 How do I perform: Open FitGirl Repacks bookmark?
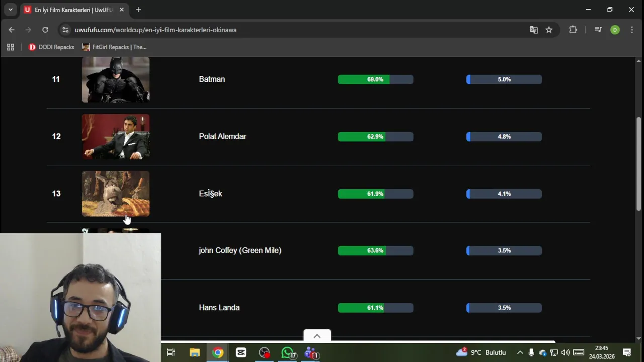click(114, 47)
